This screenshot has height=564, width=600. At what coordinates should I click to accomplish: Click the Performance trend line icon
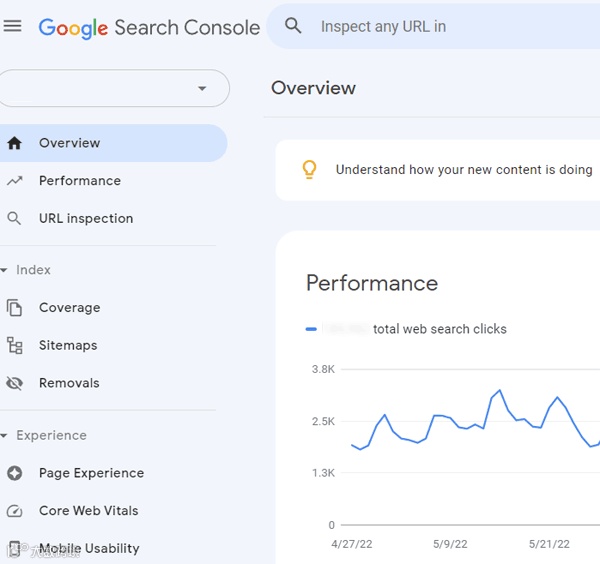pos(14,181)
